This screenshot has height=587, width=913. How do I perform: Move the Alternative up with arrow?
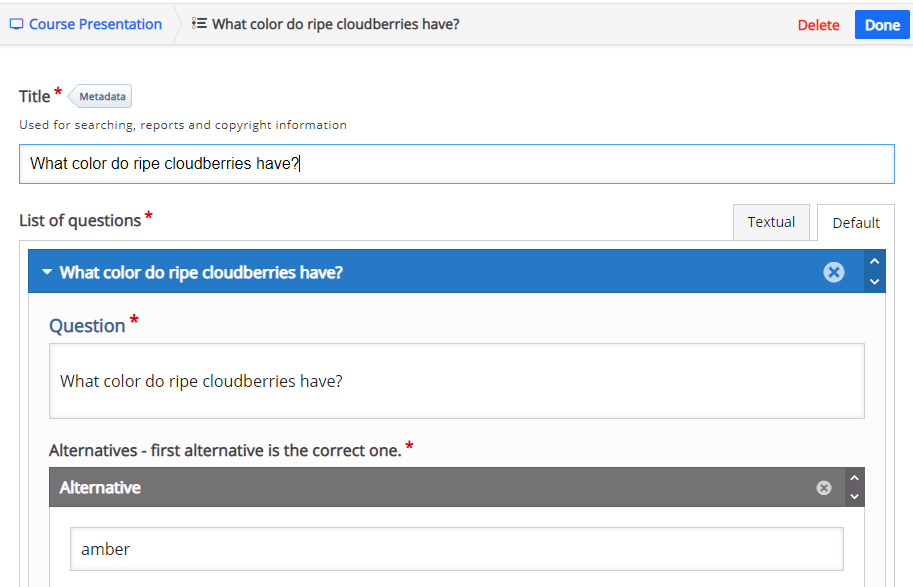[854, 478]
